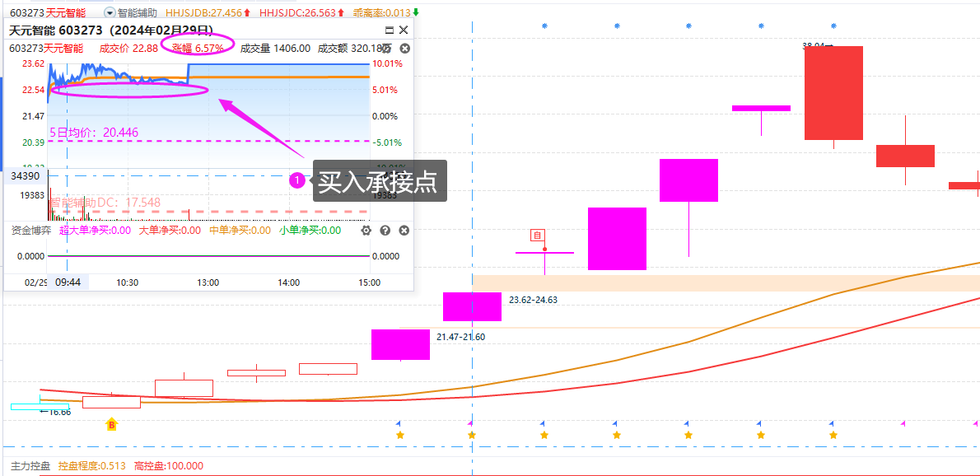Click the 资金博弈 panel title
980x476 pixels.
(32, 231)
